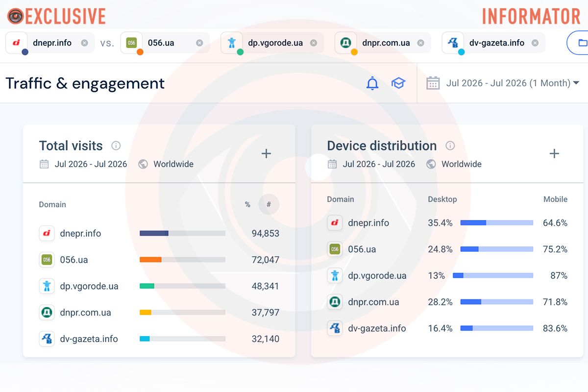Click globe icon in Device distribution card

point(431,164)
